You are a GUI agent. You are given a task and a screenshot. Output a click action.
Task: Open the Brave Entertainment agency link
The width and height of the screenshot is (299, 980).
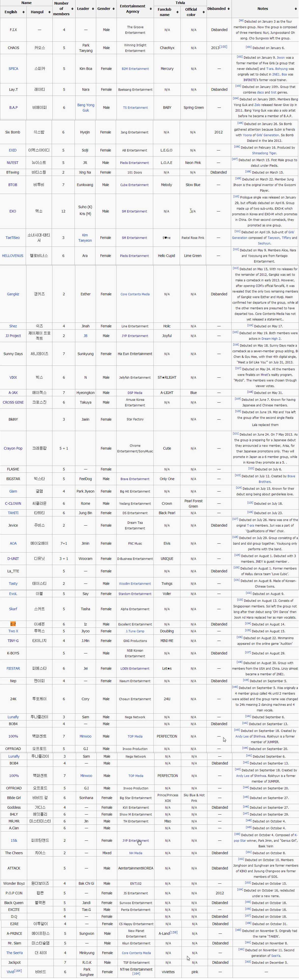(x=135, y=479)
